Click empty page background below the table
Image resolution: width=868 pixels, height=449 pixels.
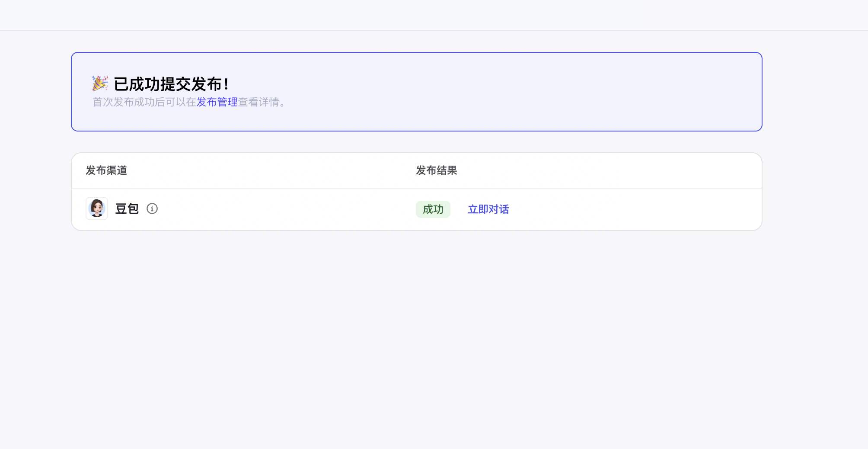tap(415, 337)
